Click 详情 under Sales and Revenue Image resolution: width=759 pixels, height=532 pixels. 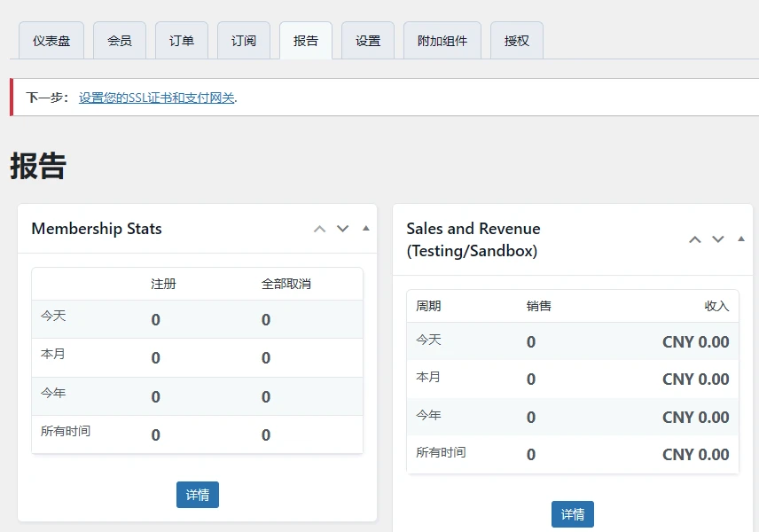pyautogui.click(x=572, y=513)
